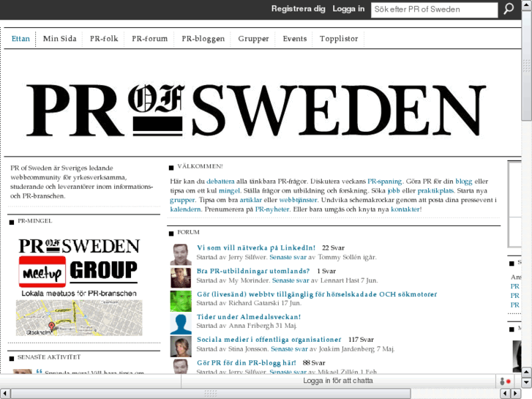Click Senaste svar by Tommy Sollén
The height and width of the screenshot is (399, 532).
pyautogui.click(x=288, y=257)
